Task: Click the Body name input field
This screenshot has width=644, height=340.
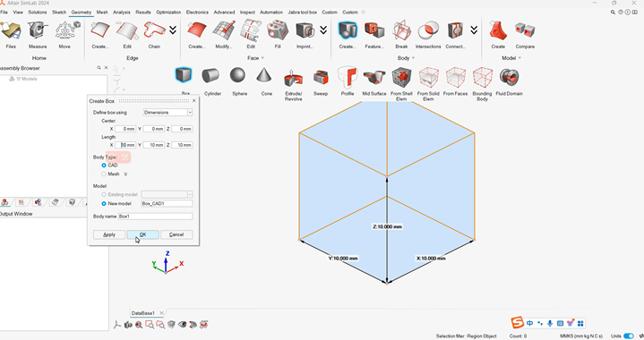Action: click(x=155, y=217)
